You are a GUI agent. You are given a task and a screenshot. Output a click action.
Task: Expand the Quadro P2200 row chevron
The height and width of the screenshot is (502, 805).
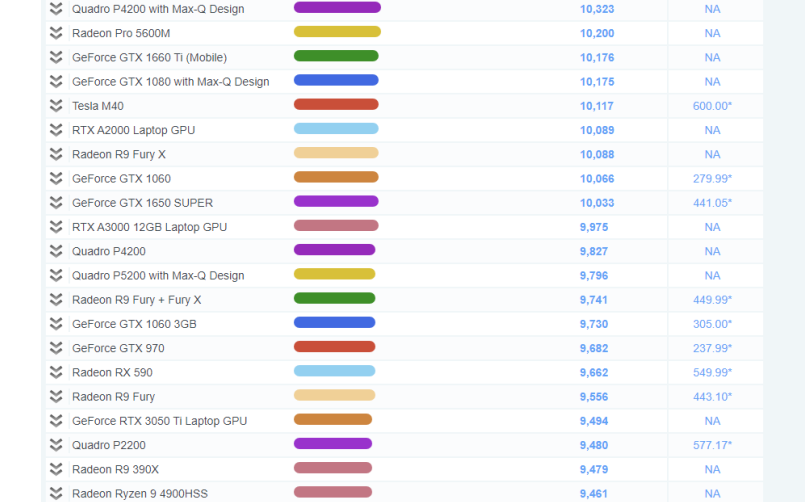(56, 445)
